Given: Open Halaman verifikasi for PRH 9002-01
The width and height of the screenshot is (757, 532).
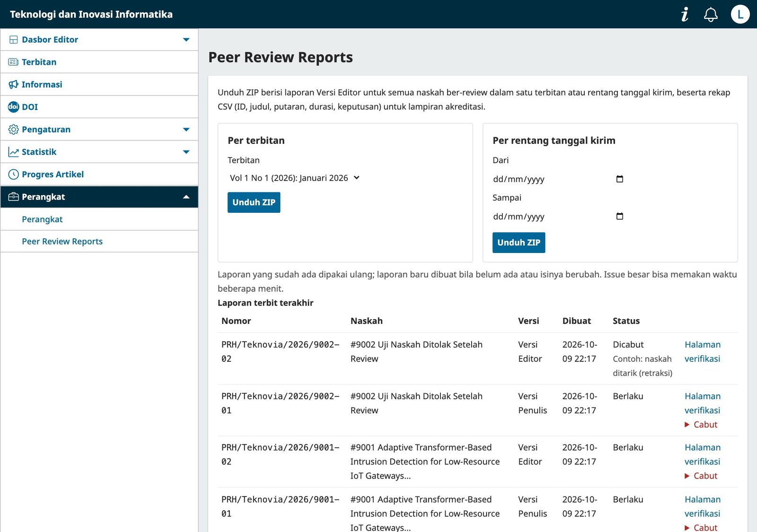Looking at the screenshot, I should tap(703, 403).
